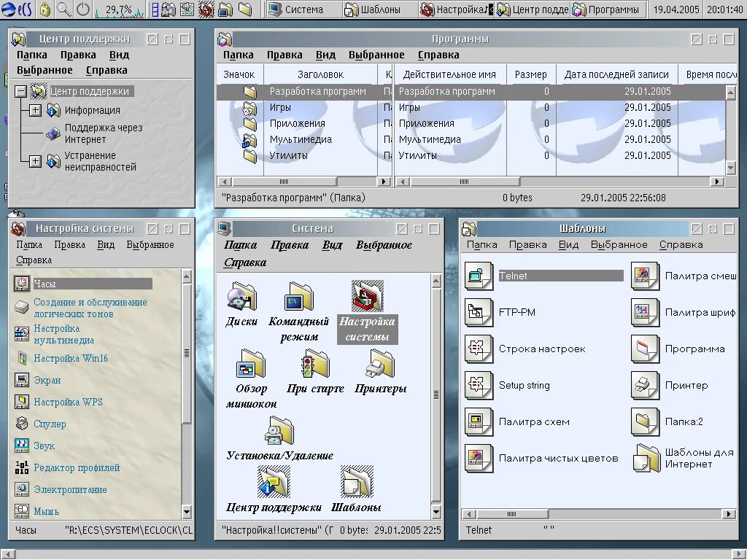Switch to Шаблоны task in top bar

tap(379, 9)
